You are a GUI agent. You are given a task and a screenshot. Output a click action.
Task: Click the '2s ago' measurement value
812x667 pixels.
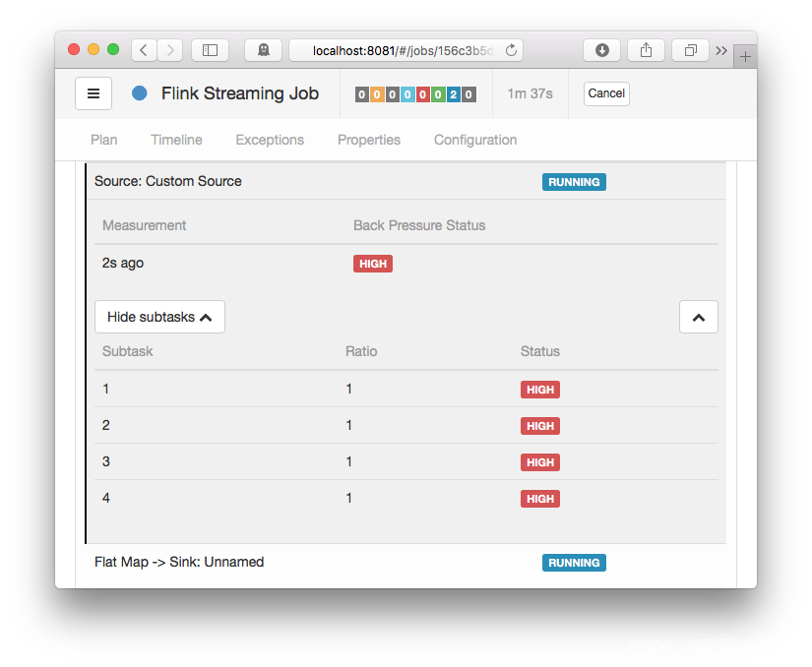[123, 263]
